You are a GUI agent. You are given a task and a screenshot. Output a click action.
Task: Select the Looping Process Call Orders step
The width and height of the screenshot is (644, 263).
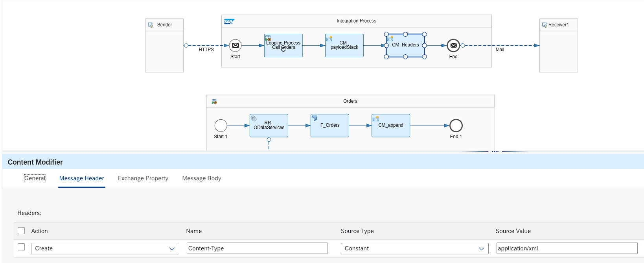pyautogui.click(x=283, y=46)
